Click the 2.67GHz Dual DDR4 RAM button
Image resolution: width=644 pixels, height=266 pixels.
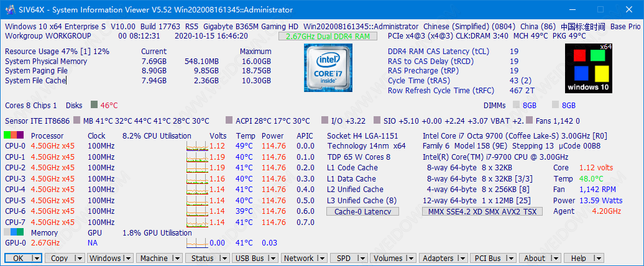tap(328, 36)
